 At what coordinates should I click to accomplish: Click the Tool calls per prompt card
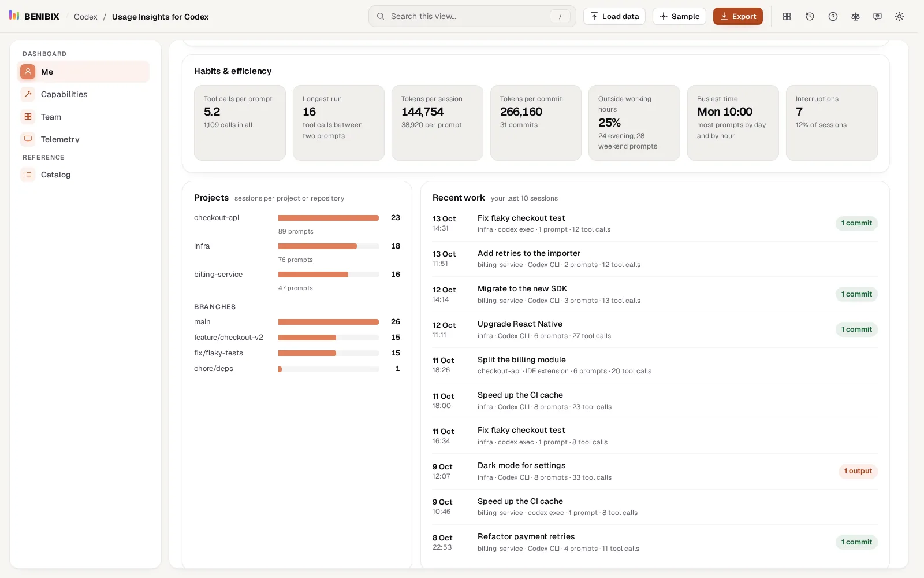point(240,123)
